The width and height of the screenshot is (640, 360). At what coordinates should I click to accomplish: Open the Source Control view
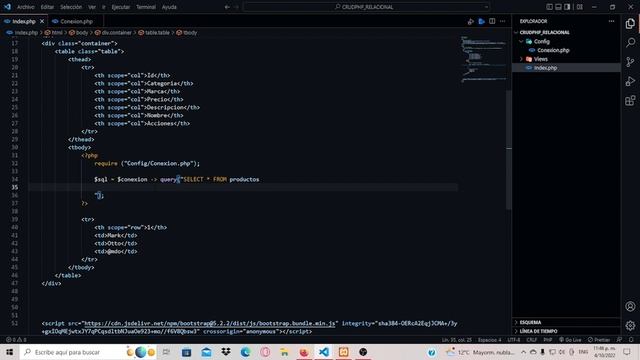[630, 62]
